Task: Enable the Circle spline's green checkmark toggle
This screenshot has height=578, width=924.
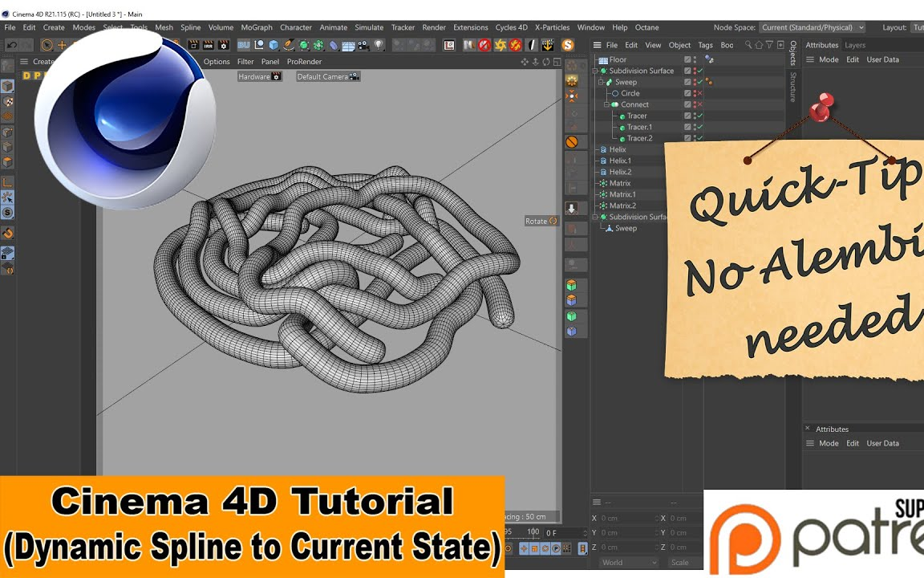Action: (699, 93)
